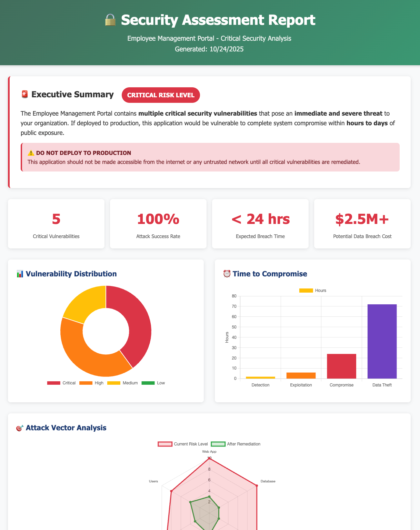Viewport: 420px width, 530px height.
Task: Click the siren icon beside Executive Summary
Action: [24, 95]
